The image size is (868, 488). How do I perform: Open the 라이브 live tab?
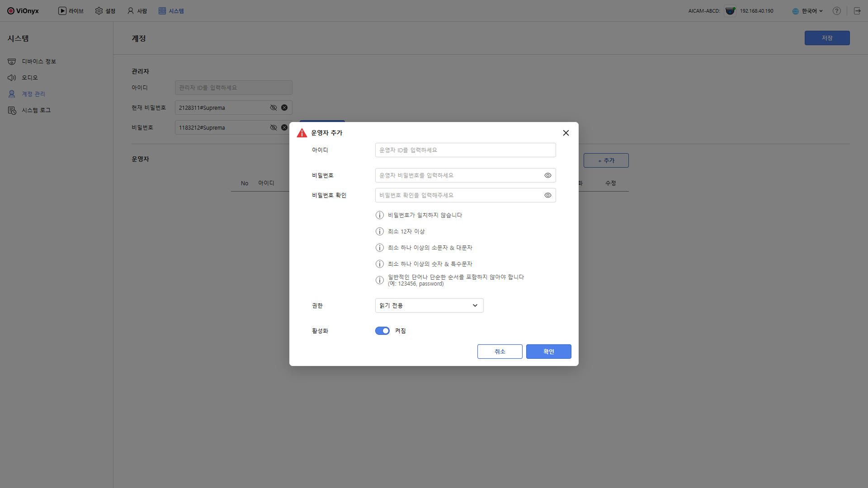[71, 11]
